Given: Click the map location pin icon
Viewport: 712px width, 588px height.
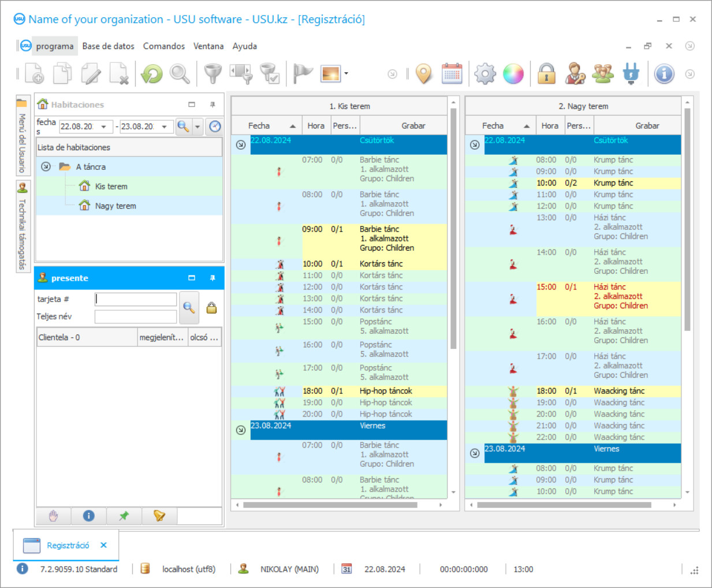Looking at the screenshot, I should [x=424, y=74].
